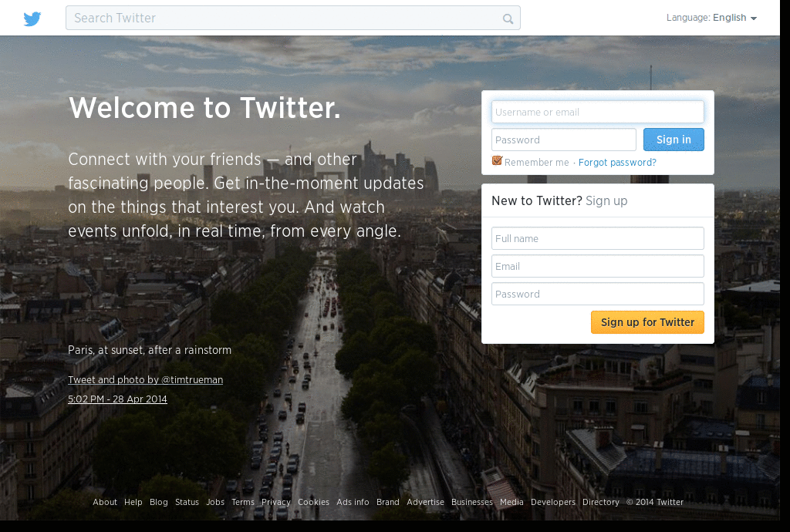
Task: Open the Ads info footer link
Action: click(353, 502)
